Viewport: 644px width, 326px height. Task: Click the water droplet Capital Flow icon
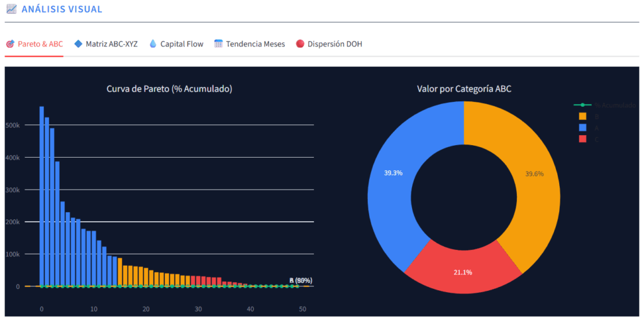tap(153, 44)
